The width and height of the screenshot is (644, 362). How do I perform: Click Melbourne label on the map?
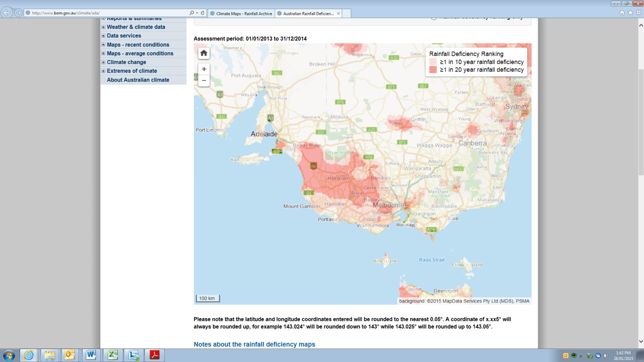pos(388,205)
